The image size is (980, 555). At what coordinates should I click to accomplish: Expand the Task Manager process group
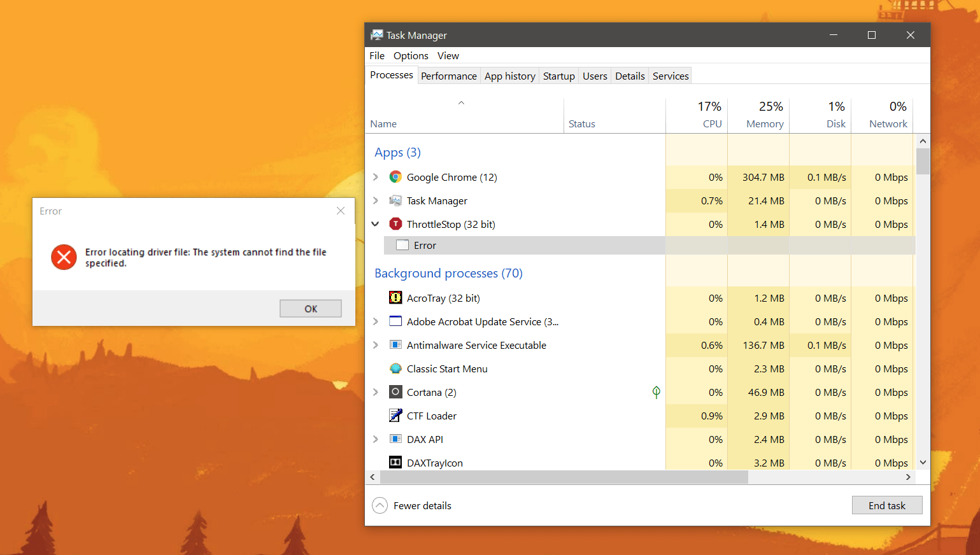[x=375, y=200]
